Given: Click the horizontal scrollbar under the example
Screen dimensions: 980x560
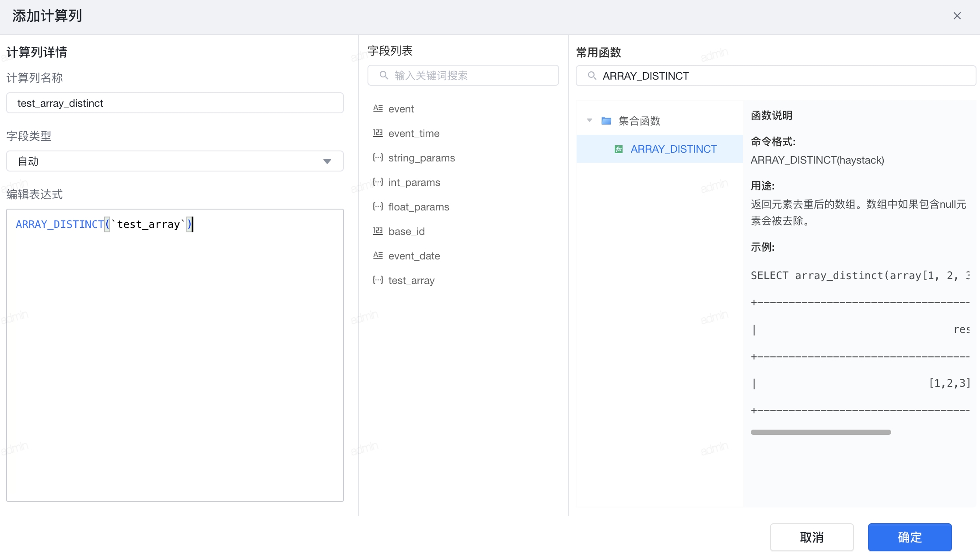Looking at the screenshot, I should click(x=821, y=432).
